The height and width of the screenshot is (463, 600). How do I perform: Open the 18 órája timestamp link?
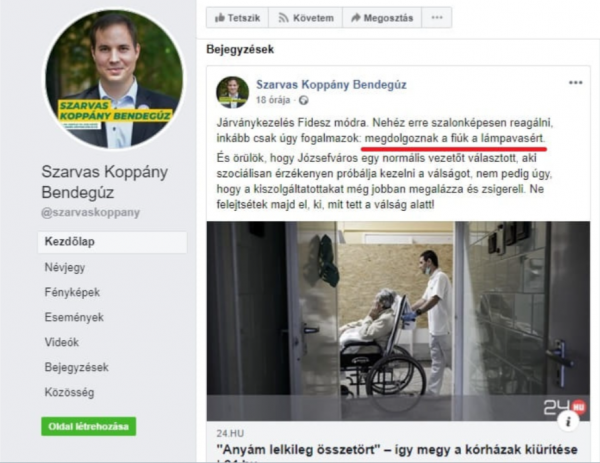pos(273,100)
